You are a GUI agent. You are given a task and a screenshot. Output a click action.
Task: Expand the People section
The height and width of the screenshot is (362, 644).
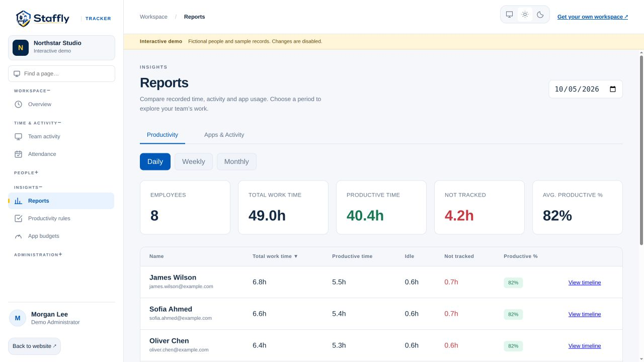click(26, 172)
